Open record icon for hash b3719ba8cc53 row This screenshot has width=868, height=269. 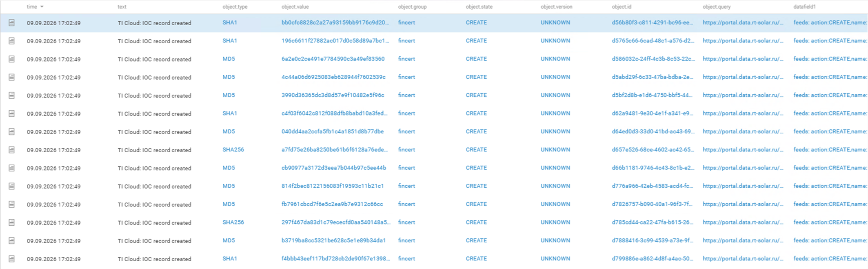[12, 241]
